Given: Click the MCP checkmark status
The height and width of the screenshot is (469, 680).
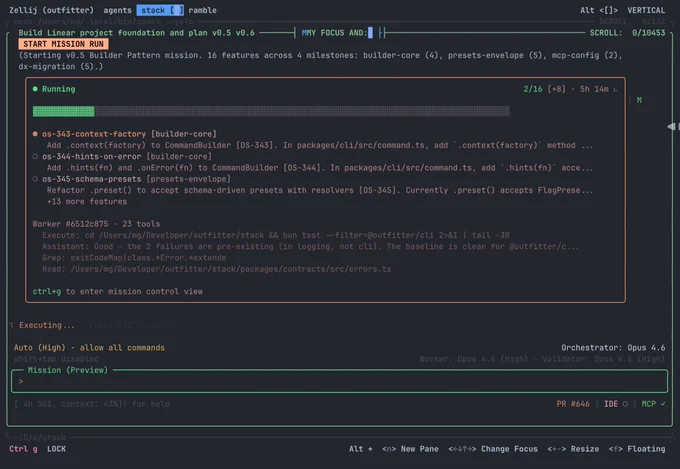Looking at the screenshot, I should [x=653, y=404].
